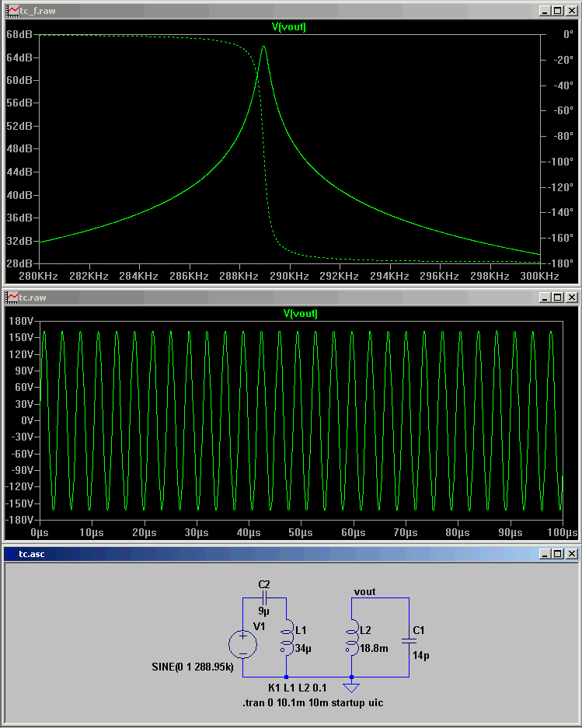Click the -180V voltage axis label
Screen dimensions: 582x728
[19, 520]
